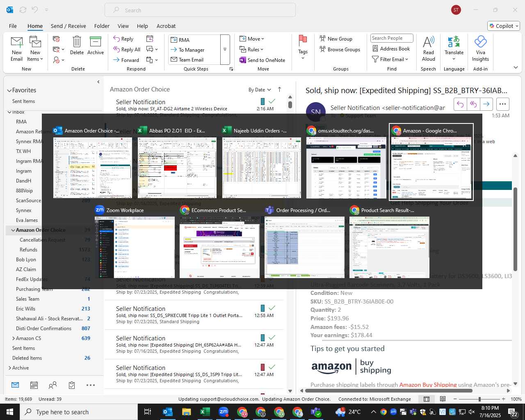Screen dimensions: 525x420
Task: Collapse the Favorites section
Action: 9,90
